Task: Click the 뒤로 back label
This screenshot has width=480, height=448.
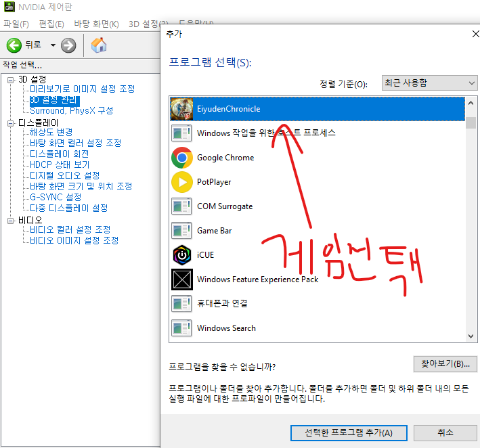Action: coord(32,45)
